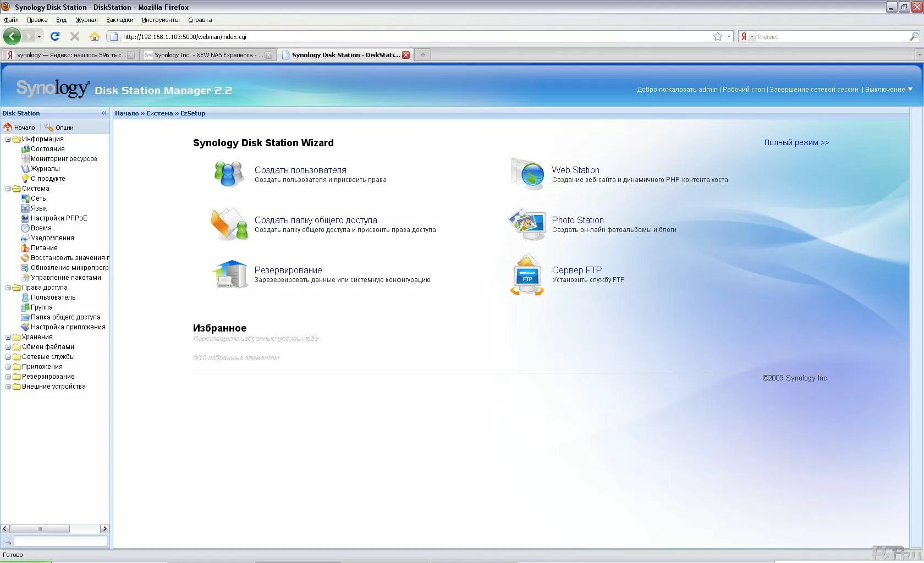
Task: Click the Полный режим link
Action: click(x=796, y=142)
